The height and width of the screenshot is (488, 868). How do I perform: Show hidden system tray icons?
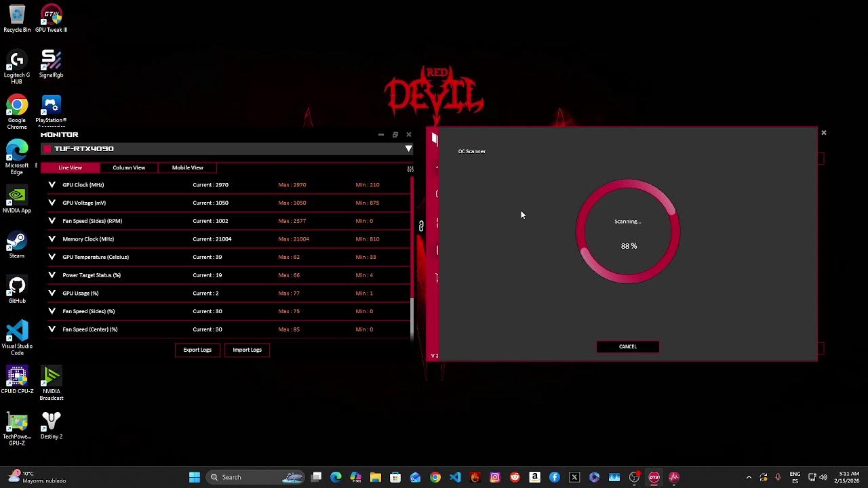[x=749, y=477]
